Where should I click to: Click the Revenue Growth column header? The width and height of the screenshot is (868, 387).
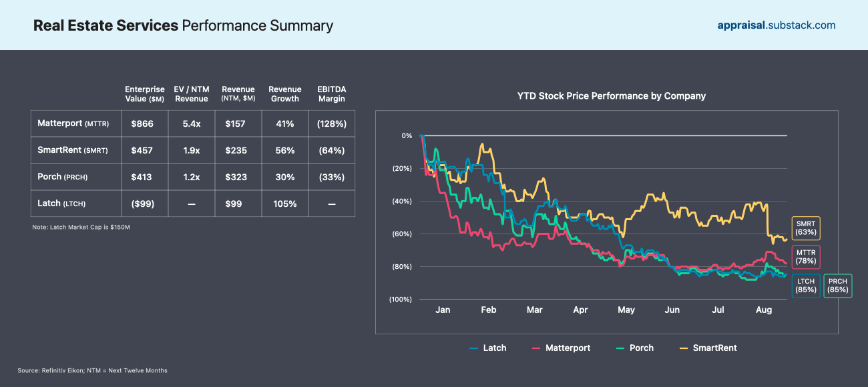coord(285,94)
